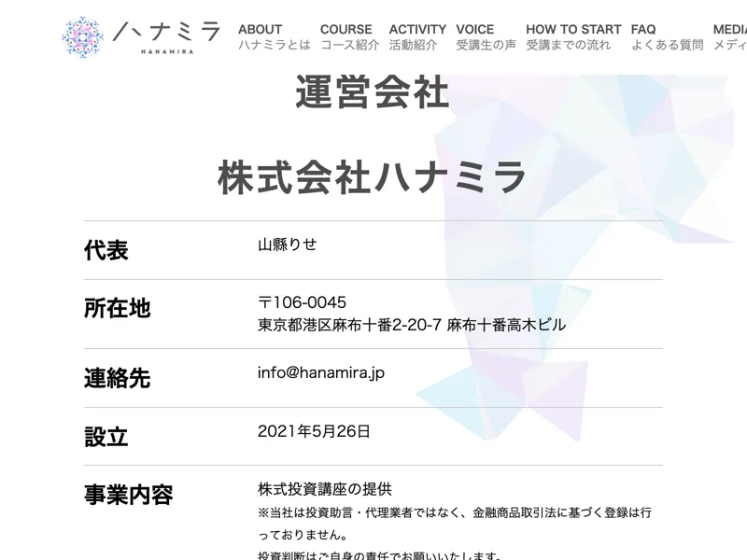Open the FAQ よくある質問 page

(x=667, y=36)
